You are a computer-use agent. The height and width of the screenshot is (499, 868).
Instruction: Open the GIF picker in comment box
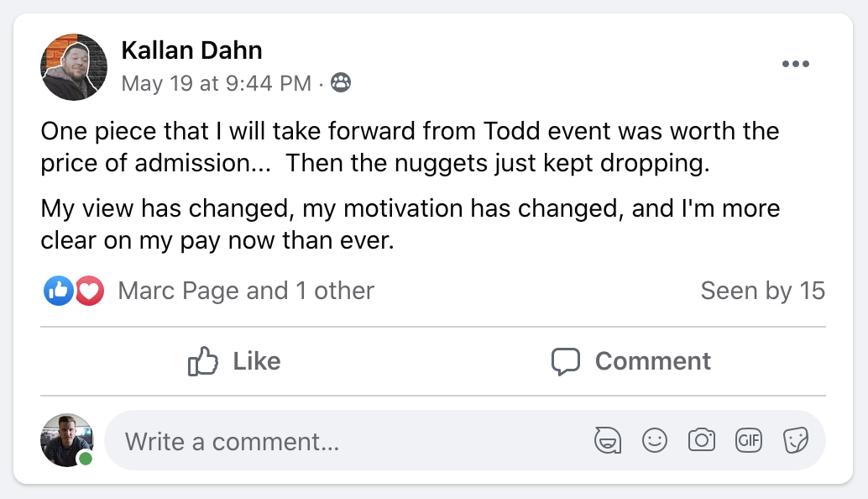tap(749, 441)
